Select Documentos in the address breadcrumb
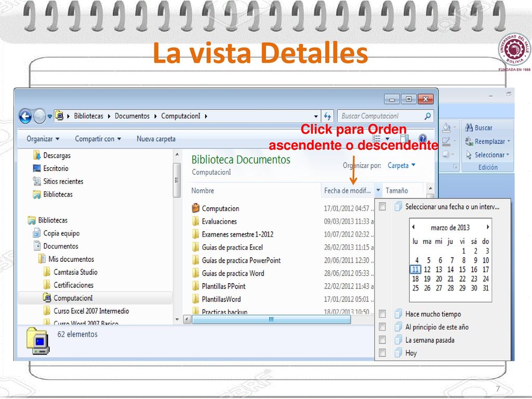 (x=132, y=116)
